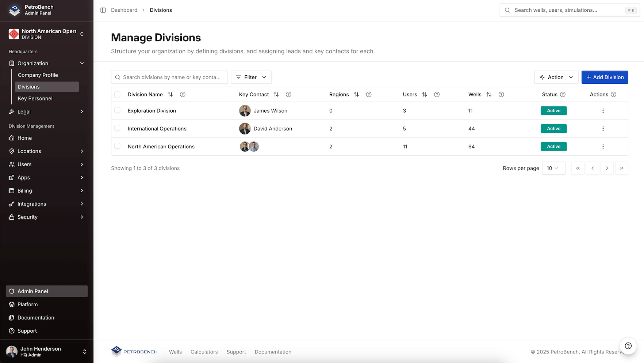This screenshot has height=363, width=644.
Task: Click James Wilson's avatar thumbnail
Action: (245, 110)
